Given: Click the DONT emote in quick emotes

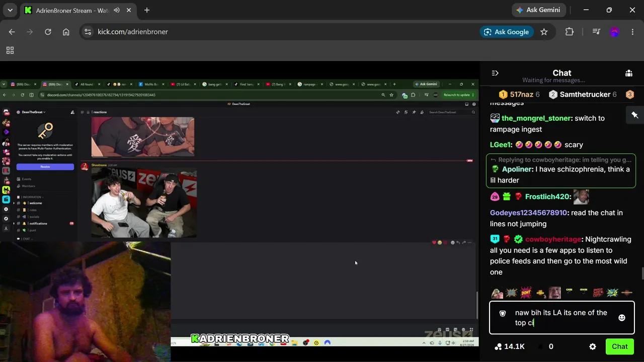Looking at the screenshot, I should [x=526, y=293].
